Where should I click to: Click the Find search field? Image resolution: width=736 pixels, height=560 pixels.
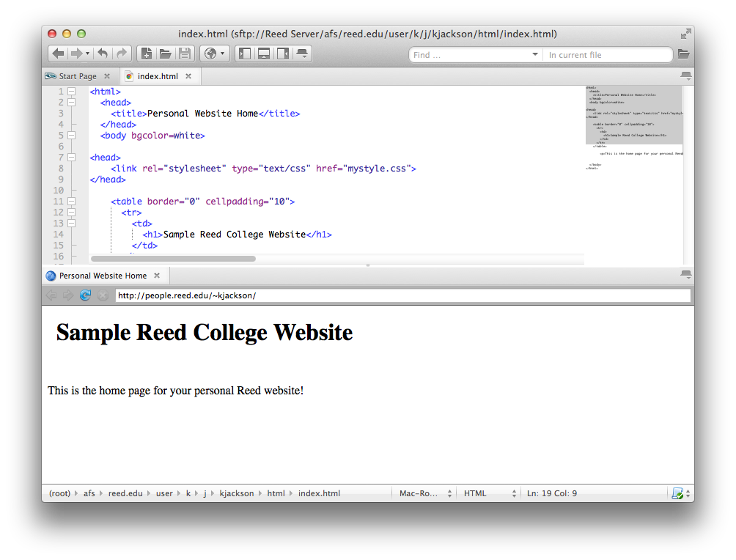469,55
